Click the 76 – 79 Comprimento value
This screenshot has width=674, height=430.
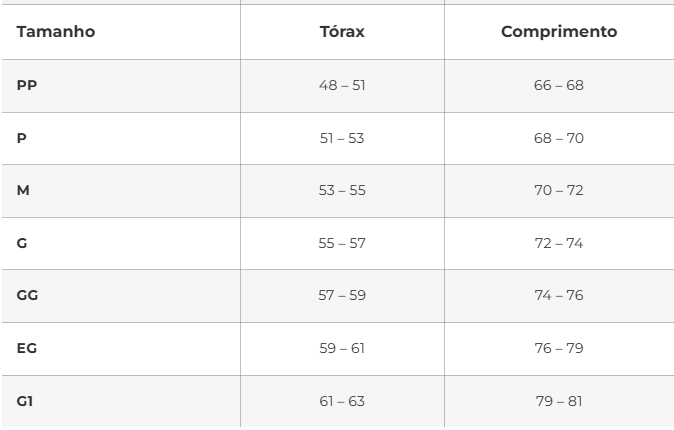pos(558,348)
